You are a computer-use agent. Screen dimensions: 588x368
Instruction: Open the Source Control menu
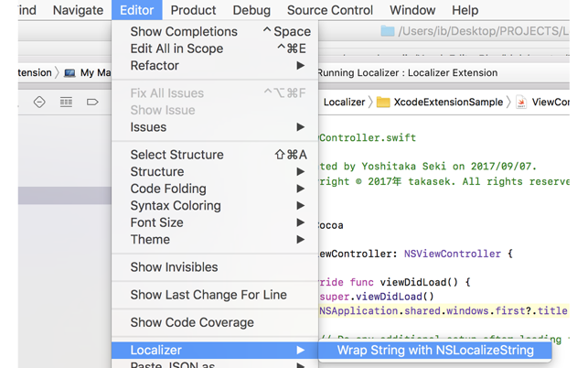[330, 10]
